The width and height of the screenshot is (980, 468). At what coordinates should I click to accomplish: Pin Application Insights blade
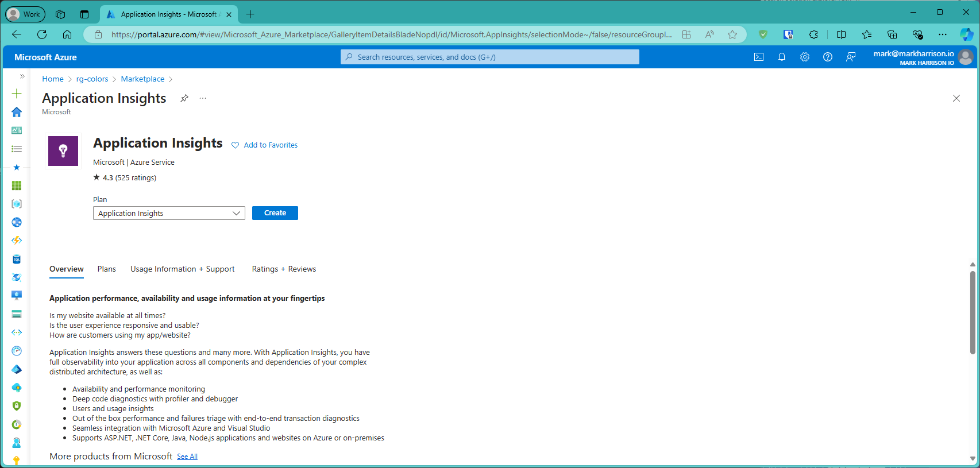(184, 98)
